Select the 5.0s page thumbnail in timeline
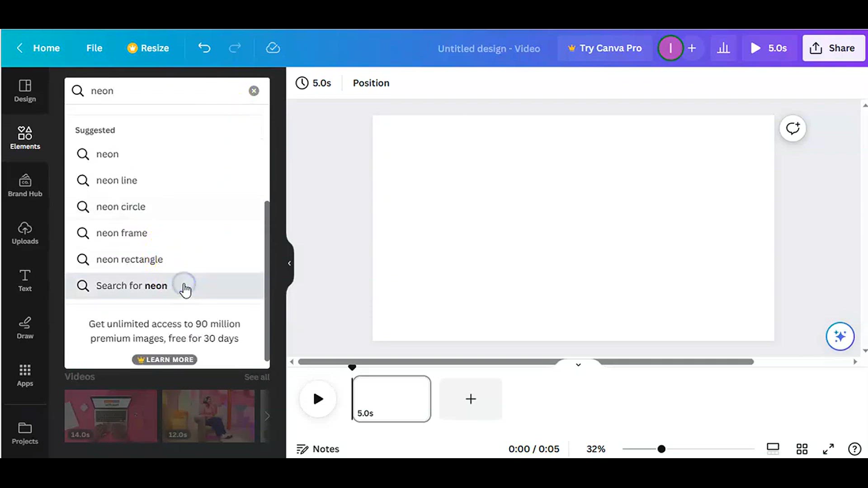 (392, 399)
